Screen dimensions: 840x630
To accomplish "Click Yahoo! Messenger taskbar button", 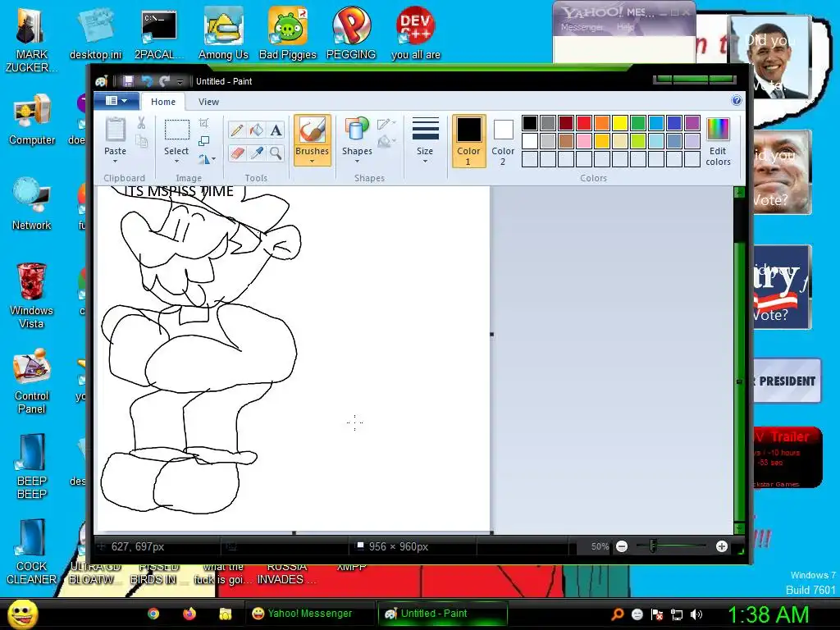I will click(309, 614).
